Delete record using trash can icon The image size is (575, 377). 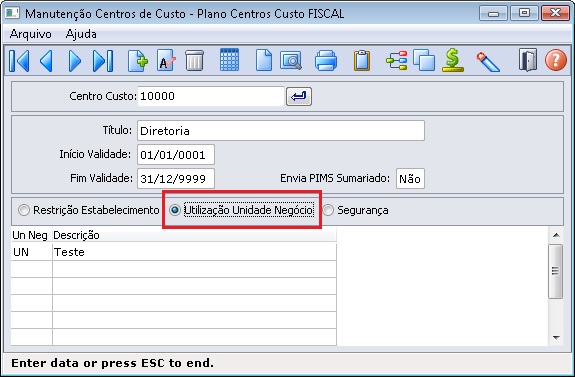194,61
